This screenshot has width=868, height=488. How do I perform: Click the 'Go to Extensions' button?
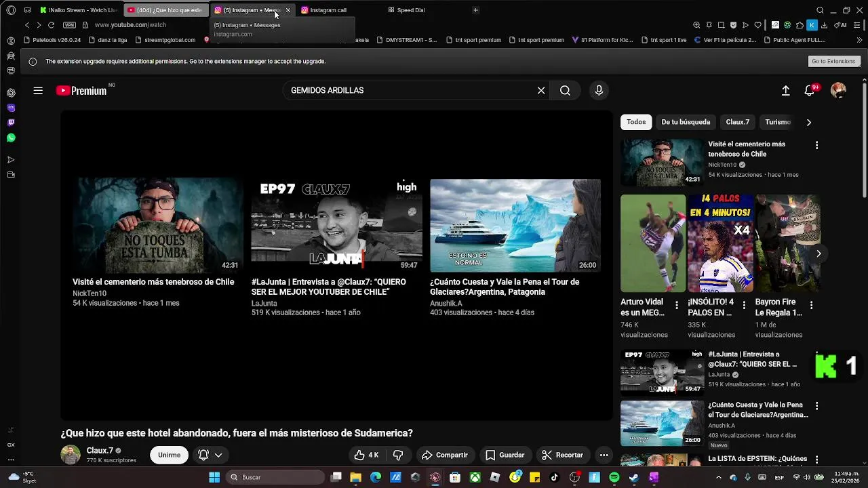833,61
